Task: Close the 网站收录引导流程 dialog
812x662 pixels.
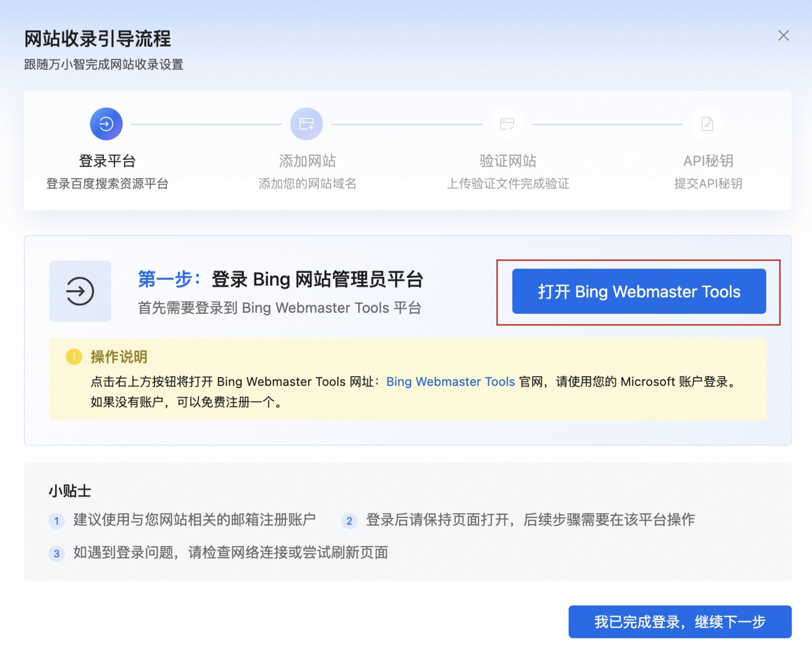Action: tap(783, 36)
